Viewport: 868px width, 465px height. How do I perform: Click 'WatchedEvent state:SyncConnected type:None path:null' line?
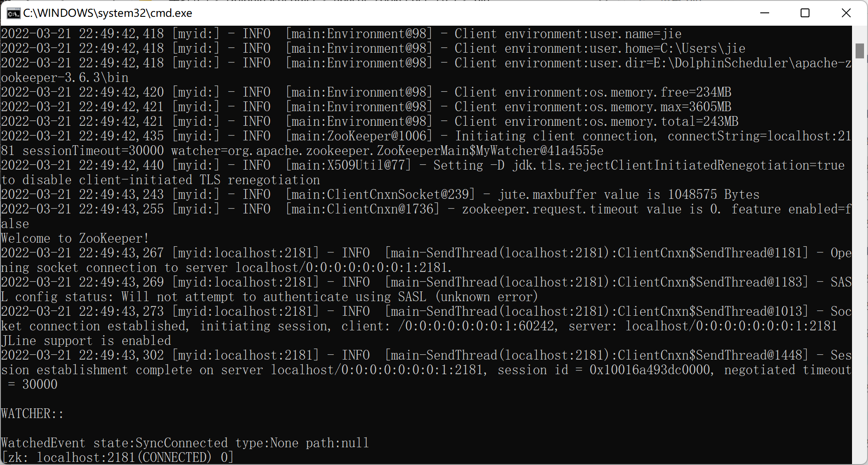185,443
